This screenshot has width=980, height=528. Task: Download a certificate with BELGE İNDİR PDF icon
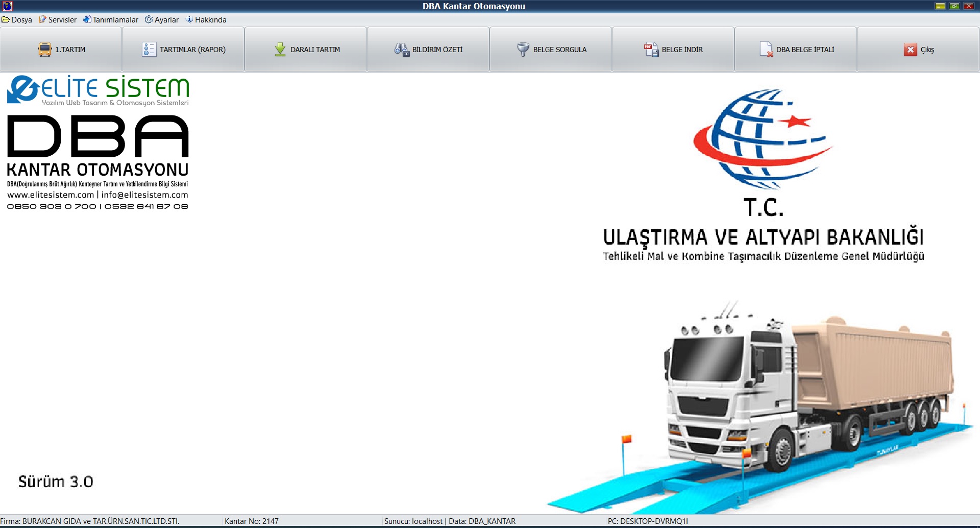point(674,50)
